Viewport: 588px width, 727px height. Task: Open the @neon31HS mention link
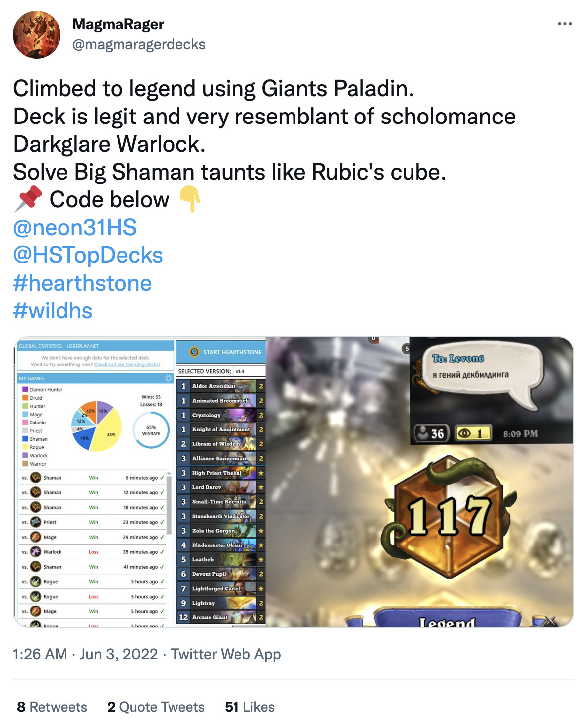[75, 228]
